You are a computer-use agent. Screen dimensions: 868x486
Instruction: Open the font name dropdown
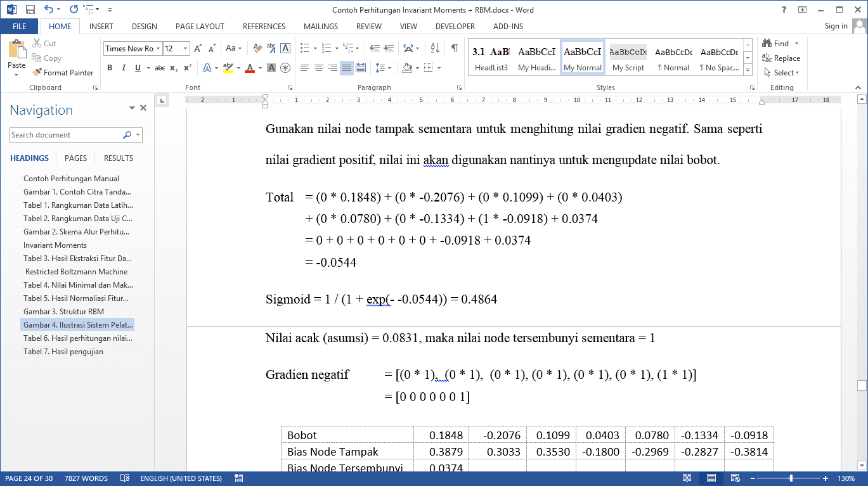[158, 49]
